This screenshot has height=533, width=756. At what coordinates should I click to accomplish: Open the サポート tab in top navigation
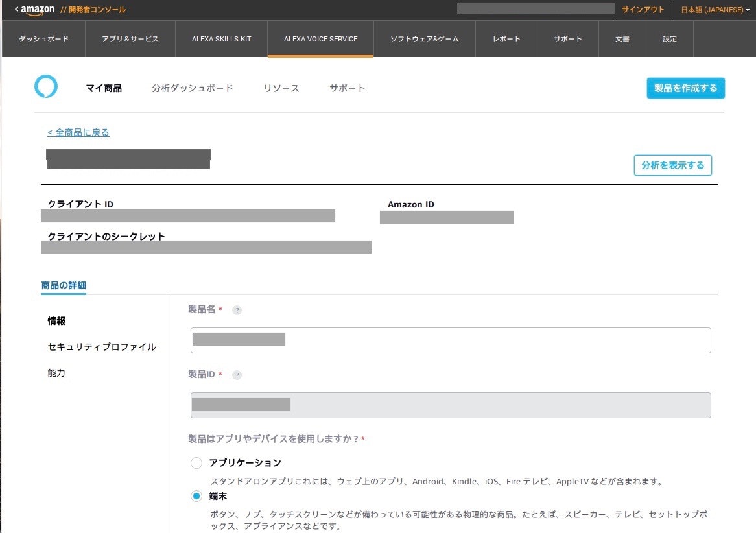coord(568,39)
